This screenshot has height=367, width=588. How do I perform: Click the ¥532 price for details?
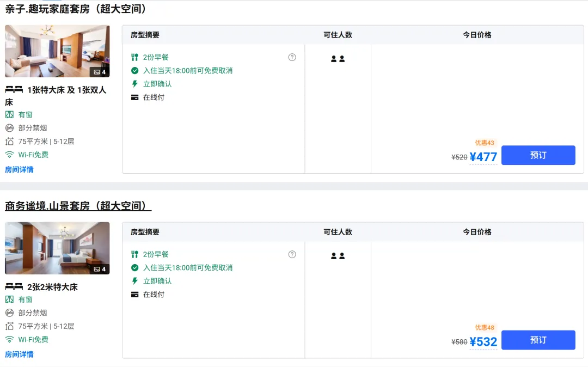[483, 341]
